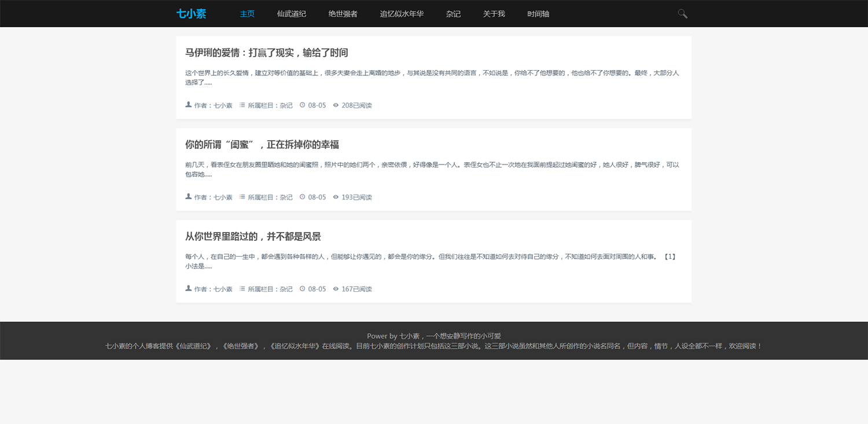Click category list icon in 马伊琍 post
The height and width of the screenshot is (424, 868).
[242, 105]
